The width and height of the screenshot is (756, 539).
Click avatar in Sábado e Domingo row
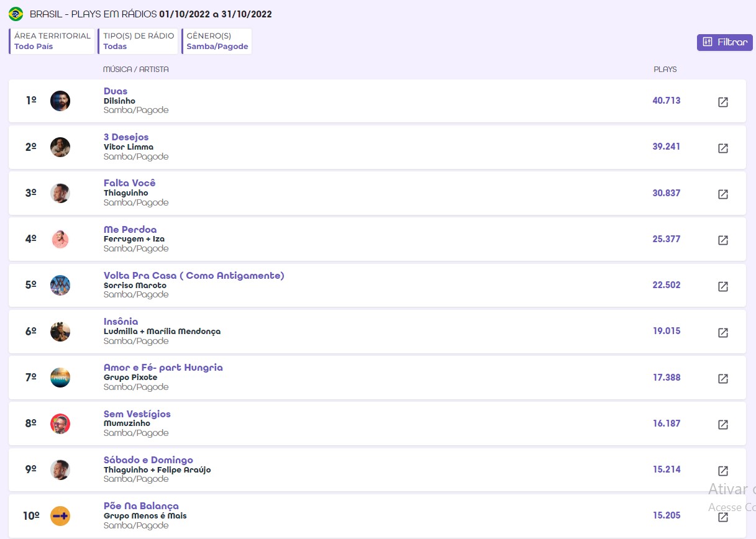coord(60,470)
